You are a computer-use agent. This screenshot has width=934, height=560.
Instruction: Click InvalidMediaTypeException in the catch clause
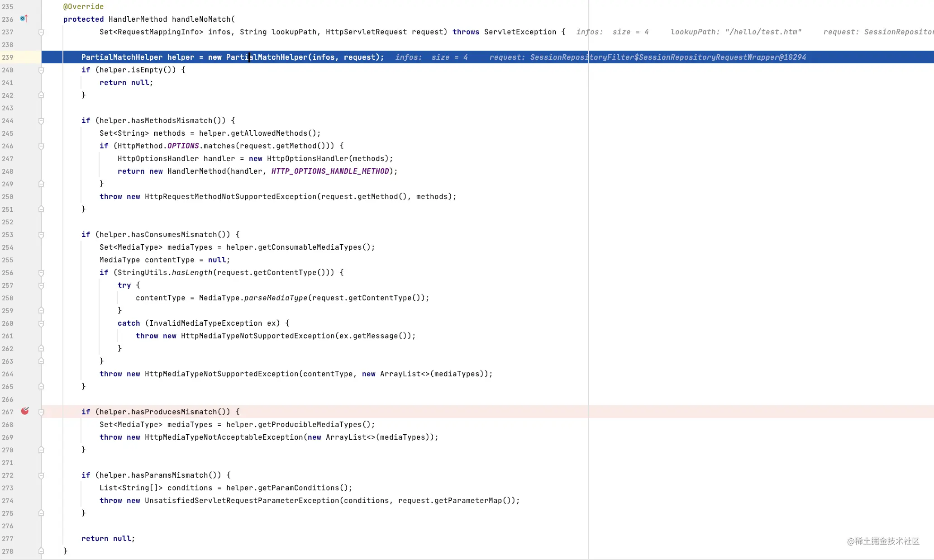205,323
